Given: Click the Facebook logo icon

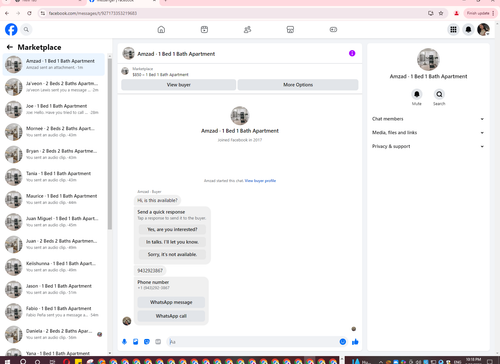Looking at the screenshot, I should pos(11,30).
